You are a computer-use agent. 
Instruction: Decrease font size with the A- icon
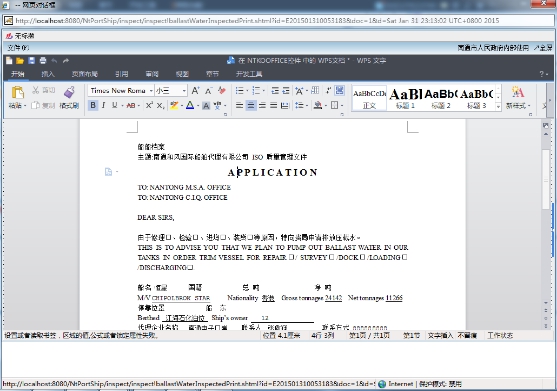209,91
